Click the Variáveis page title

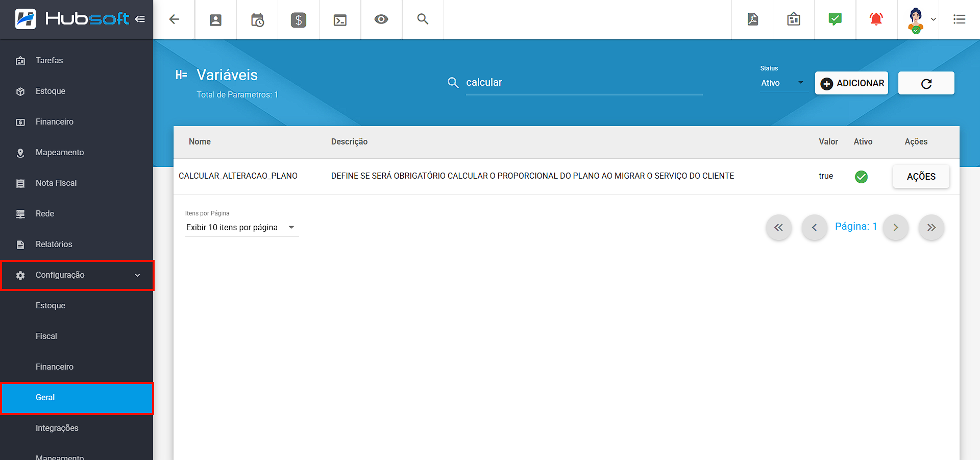[x=227, y=75]
